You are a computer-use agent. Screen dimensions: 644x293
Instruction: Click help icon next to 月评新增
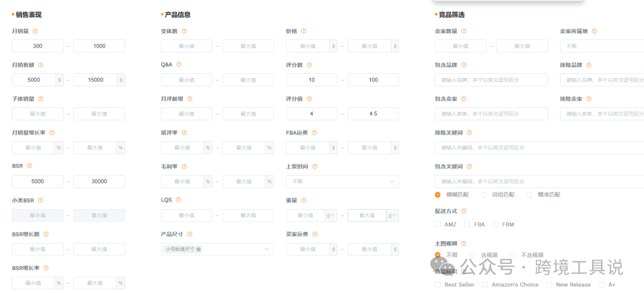point(190,99)
